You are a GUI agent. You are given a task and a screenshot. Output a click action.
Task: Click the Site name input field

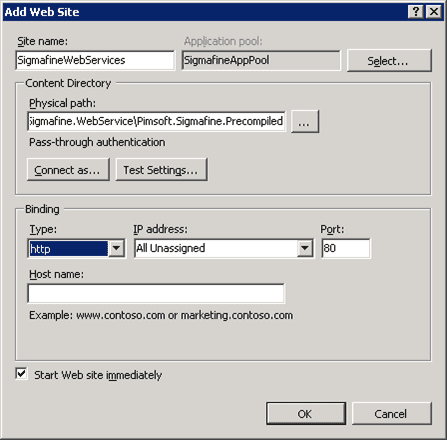click(95, 60)
